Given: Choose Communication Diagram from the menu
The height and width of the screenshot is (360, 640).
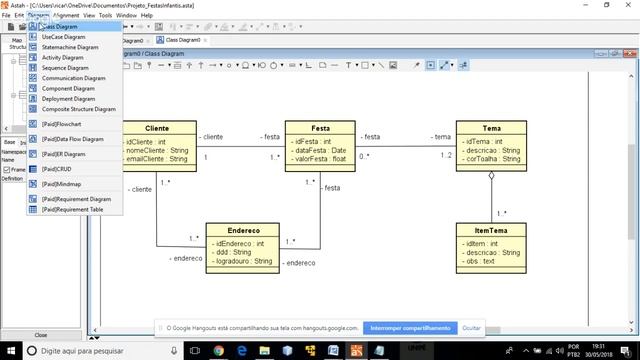Looking at the screenshot, I should [x=75, y=78].
